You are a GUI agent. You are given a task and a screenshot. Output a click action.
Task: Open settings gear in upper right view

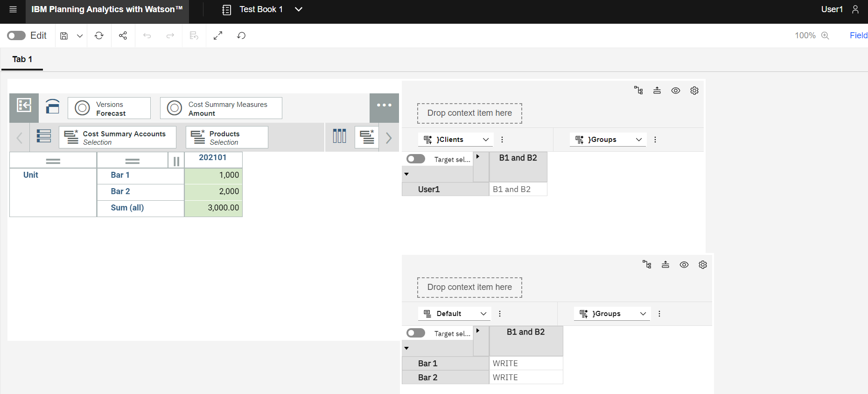point(694,91)
